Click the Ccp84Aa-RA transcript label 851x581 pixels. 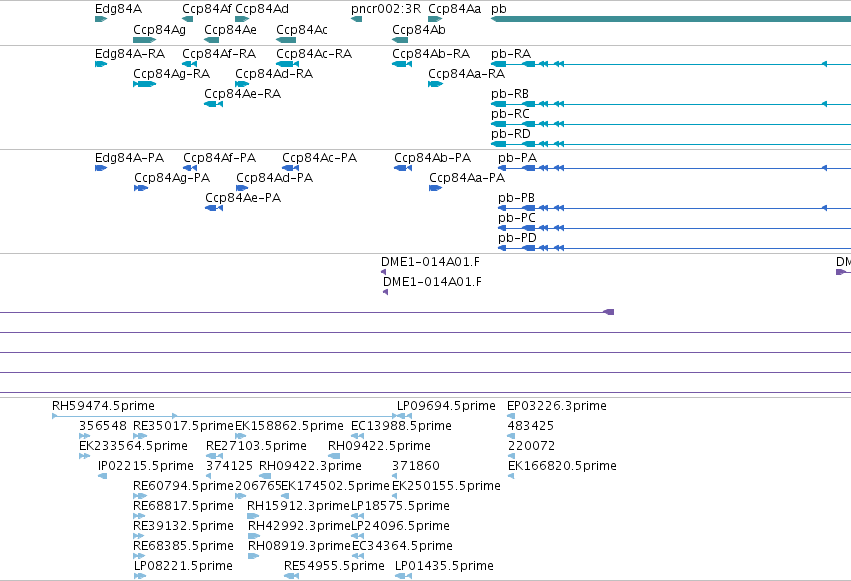click(466, 74)
